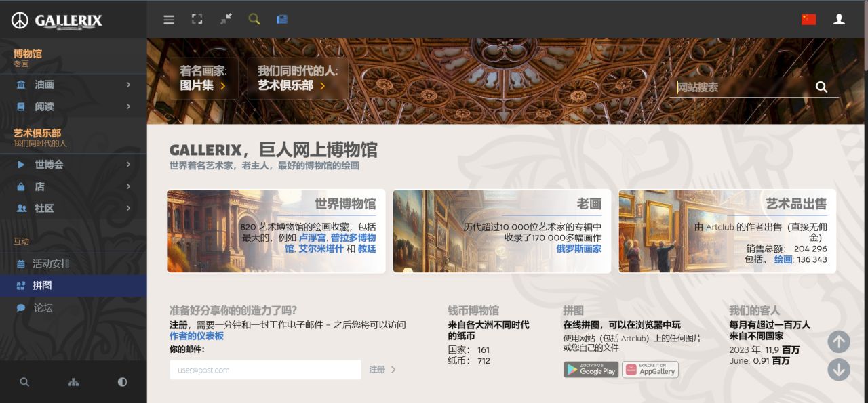The image size is (868, 403).
Task: Click the collapse arrows icon in toolbar
Action: point(226,19)
